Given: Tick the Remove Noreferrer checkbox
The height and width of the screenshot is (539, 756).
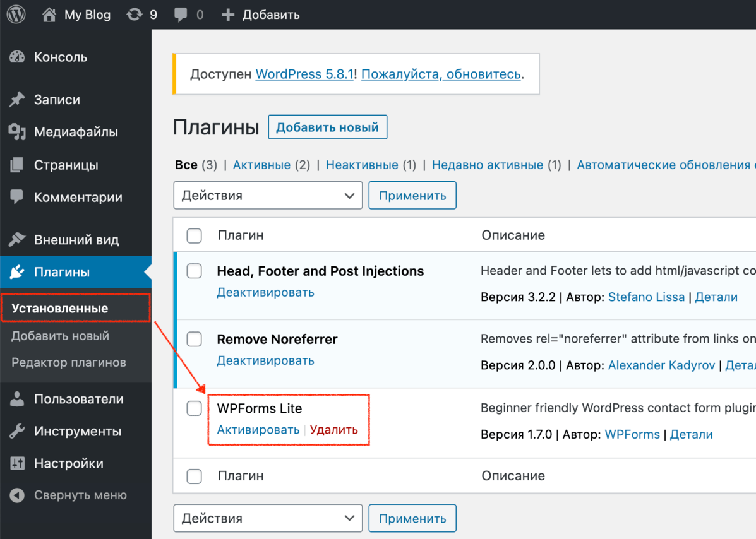Looking at the screenshot, I should pyautogui.click(x=195, y=340).
